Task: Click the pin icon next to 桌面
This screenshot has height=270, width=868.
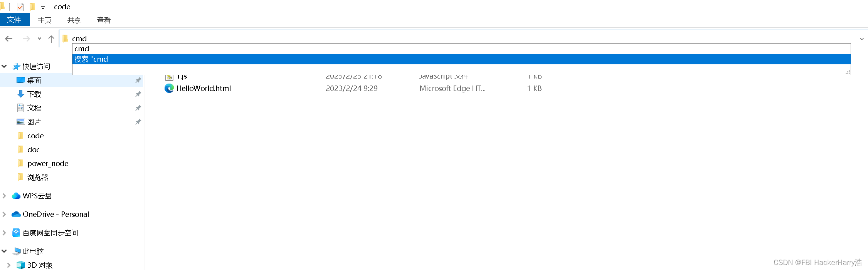Action: tap(138, 80)
